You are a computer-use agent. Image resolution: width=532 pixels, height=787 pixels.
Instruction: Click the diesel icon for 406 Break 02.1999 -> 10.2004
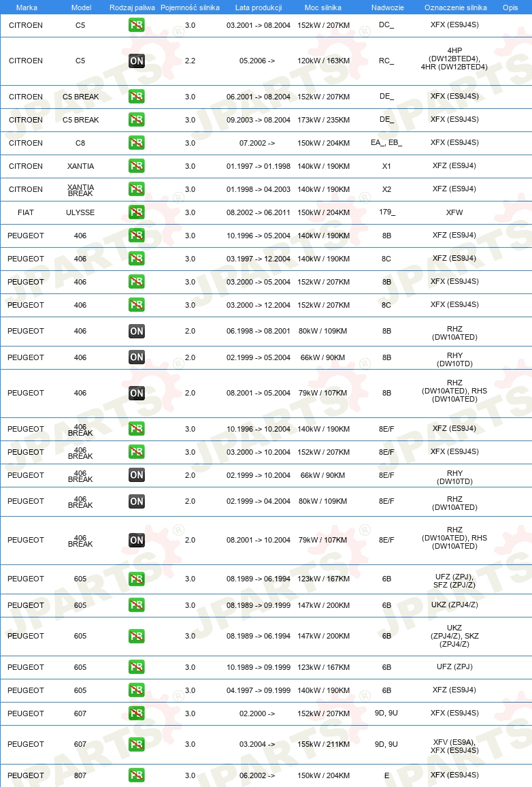pyautogui.click(x=136, y=475)
